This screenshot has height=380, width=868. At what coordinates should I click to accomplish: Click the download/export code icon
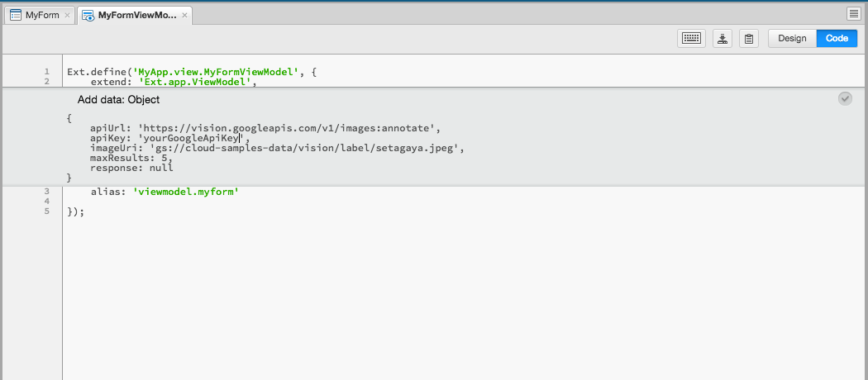(722, 38)
